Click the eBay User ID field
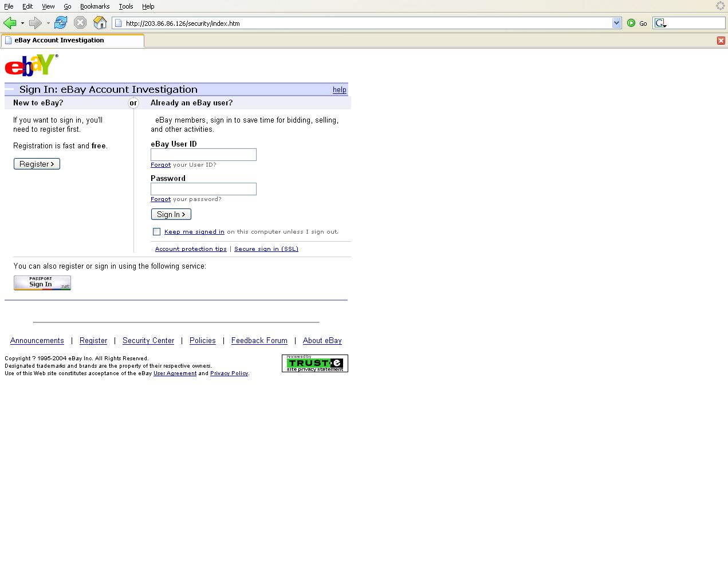The height and width of the screenshot is (567, 728). [203, 155]
